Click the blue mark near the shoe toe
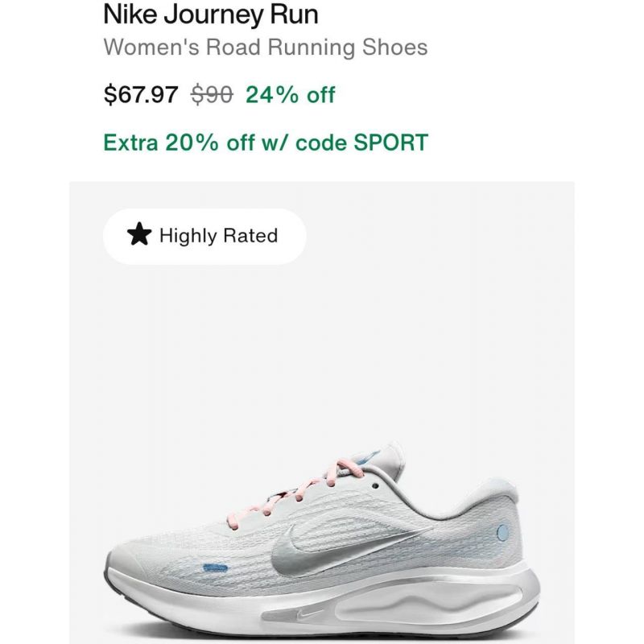 point(215,568)
